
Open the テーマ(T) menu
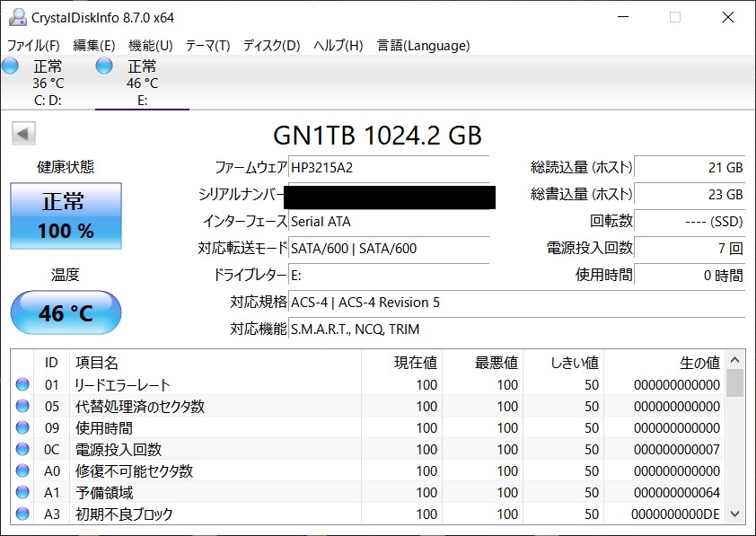(x=207, y=45)
